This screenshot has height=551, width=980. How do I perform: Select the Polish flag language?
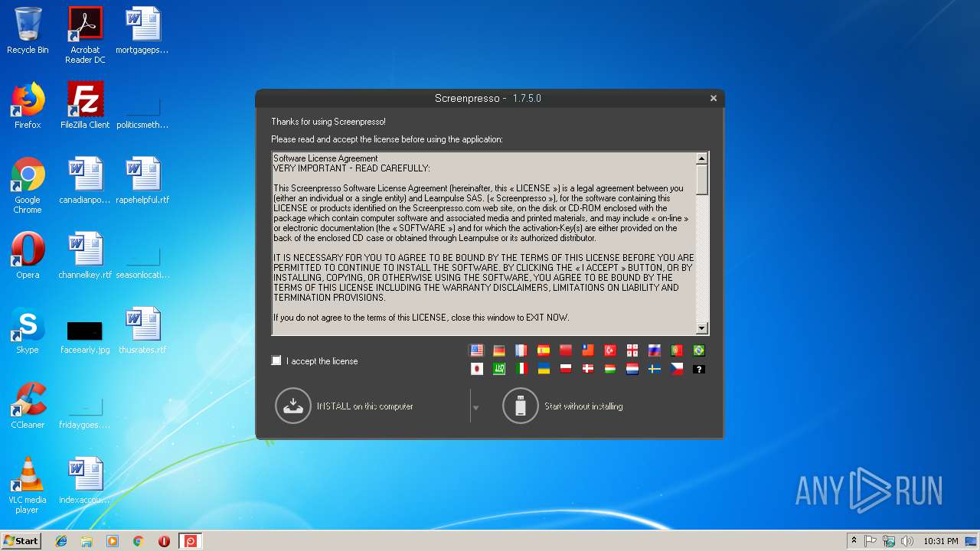[x=566, y=369]
